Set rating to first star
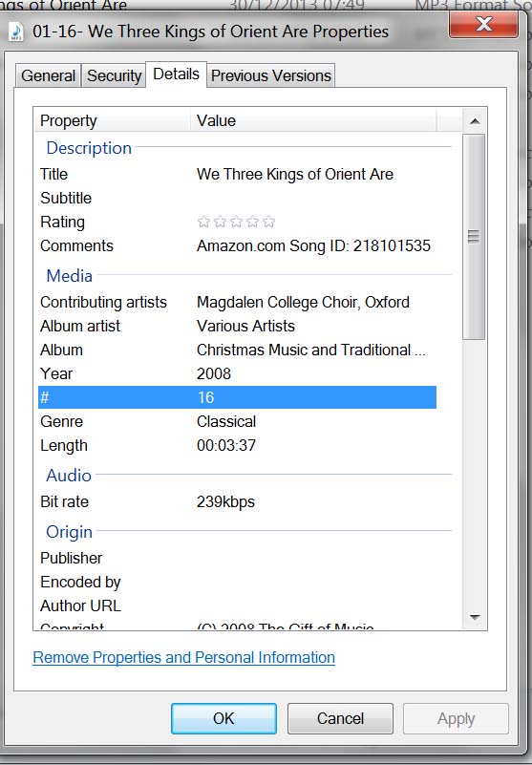The height and width of the screenshot is (765, 532). click(203, 222)
